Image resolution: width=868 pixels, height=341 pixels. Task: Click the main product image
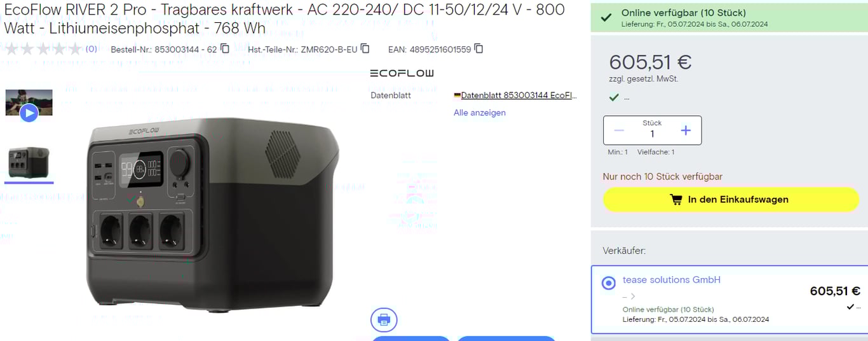pyautogui.click(x=212, y=212)
